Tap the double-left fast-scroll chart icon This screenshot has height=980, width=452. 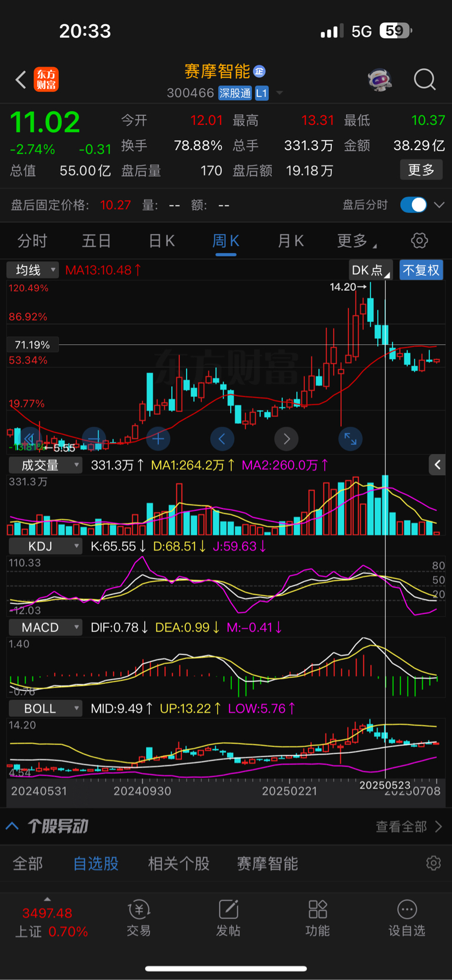[x=29, y=438]
